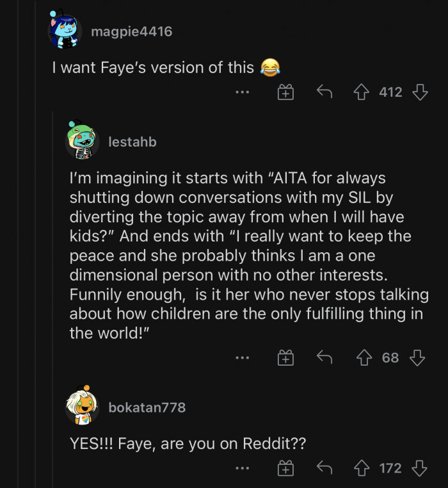Screen dimensions: 448x488
Task: Give award to magpie4416's comment
Action: (x=285, y=92)
